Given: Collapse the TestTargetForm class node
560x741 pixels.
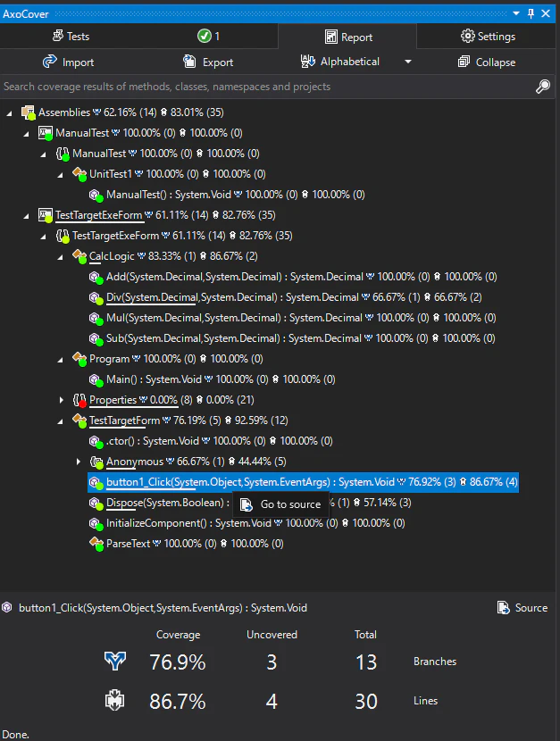Looking at the screenshot, I should [x=61, y=420].
